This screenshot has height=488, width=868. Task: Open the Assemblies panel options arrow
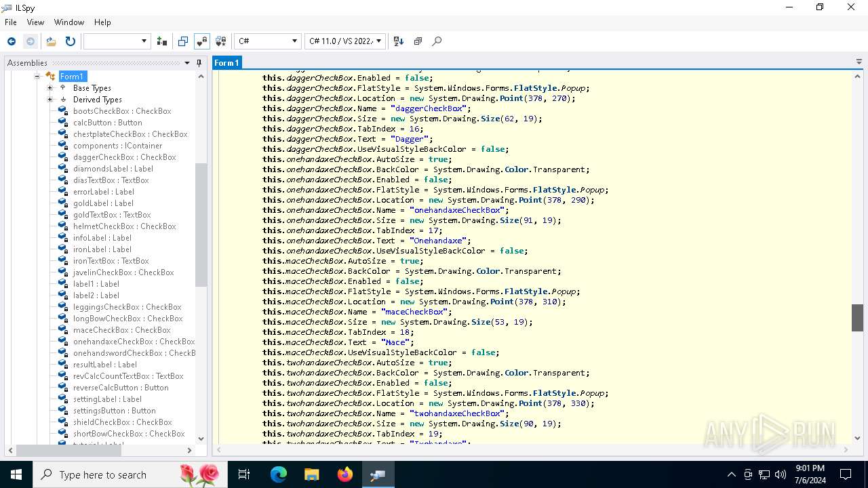pos(187,63)
